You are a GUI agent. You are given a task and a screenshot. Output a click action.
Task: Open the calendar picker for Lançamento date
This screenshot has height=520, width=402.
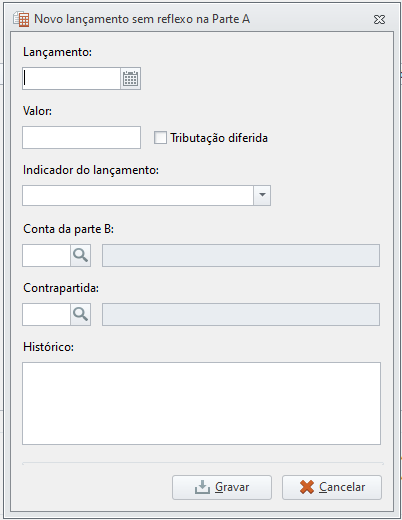pyautogui.click(x=130, y=79)
